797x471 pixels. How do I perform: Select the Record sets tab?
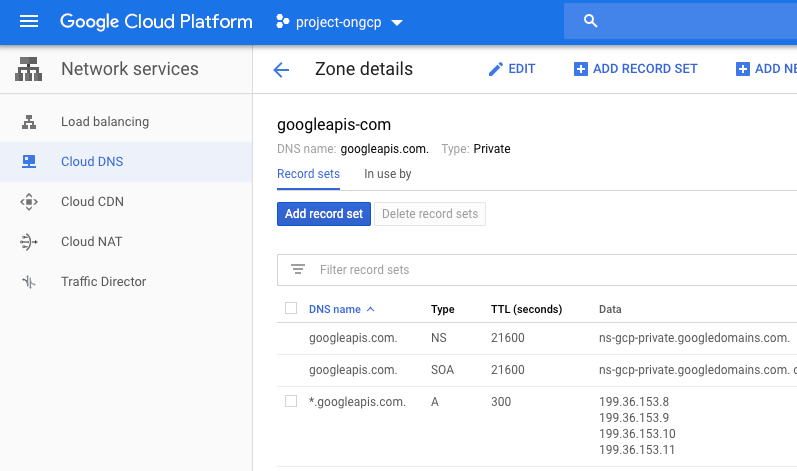pyautogui.click(x=308, y=174)
